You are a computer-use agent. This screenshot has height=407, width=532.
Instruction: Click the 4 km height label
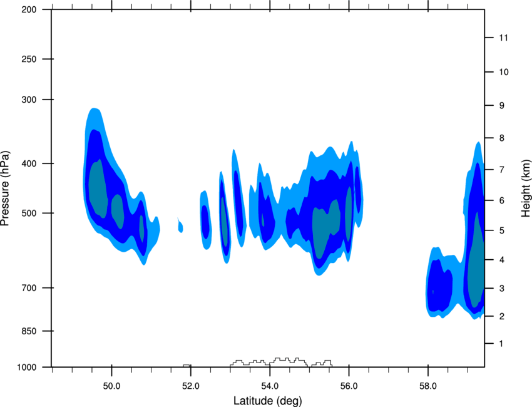coord(502,260)
